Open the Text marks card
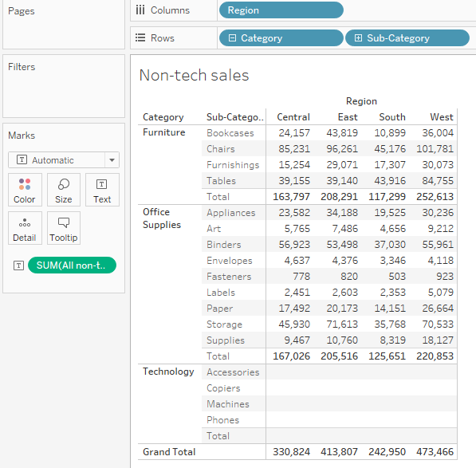The height and width of the screenshot is (468, 476). click(x=102, y=190)
